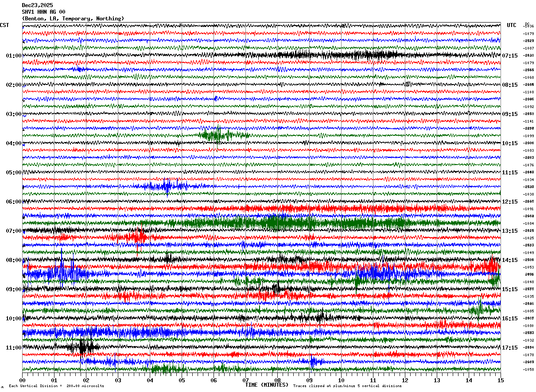
Task: Select the -1049 DC offset value
Action: pos(528,253)
